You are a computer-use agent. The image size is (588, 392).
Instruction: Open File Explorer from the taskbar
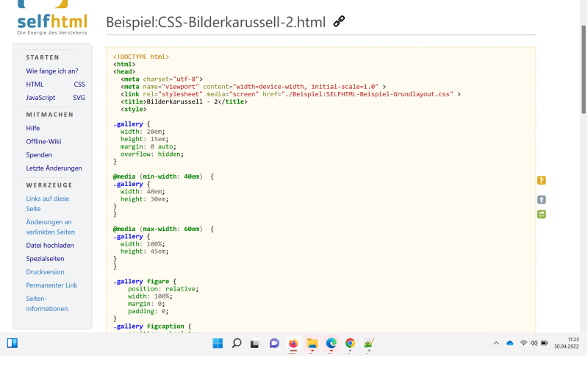pyautogui.click(x=312, y=343)
